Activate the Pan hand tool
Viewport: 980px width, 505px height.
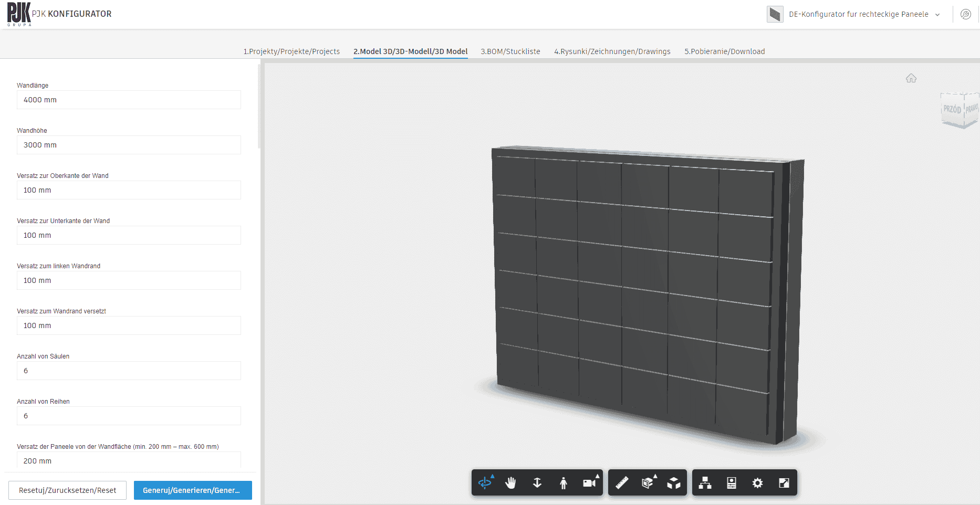tap(510, 482)
